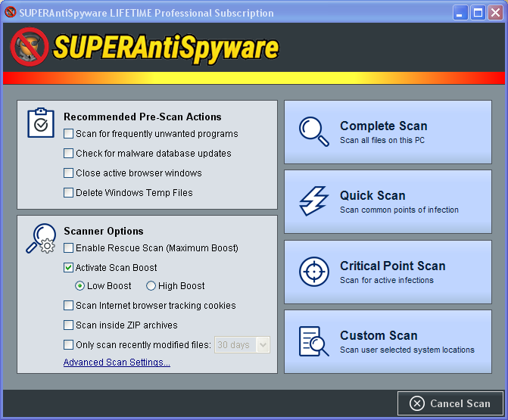The image size is (508, 420).
Task: Uncheck Activate Scan Boost
Action: (x=68, y=268)
